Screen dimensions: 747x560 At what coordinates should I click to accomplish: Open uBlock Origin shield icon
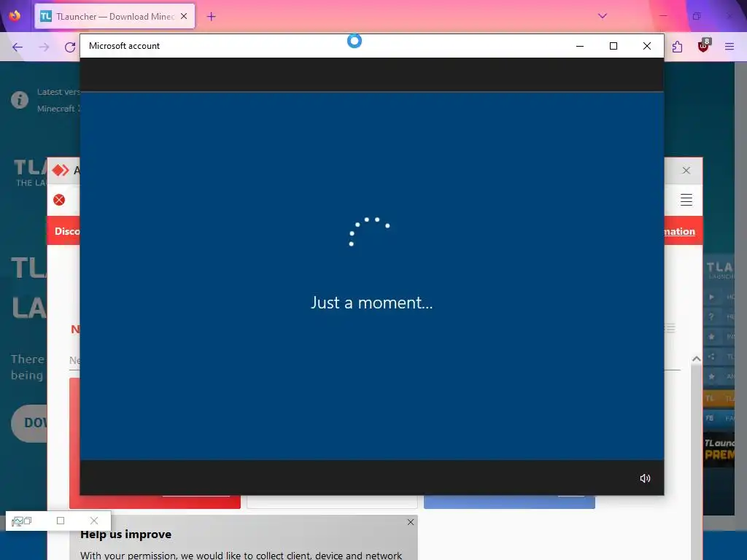click(x=703, y=46)
